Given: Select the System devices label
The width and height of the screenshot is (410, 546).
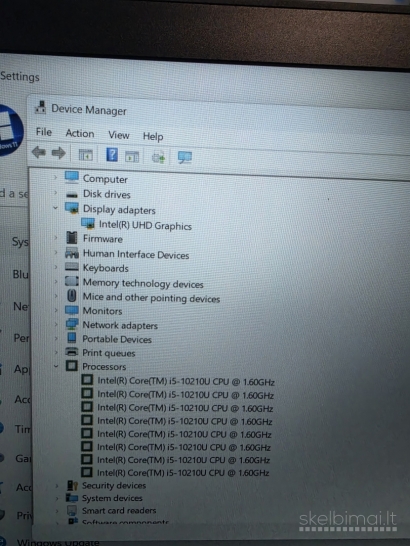Looking at the screenshot, I should (x=112, y=498).
